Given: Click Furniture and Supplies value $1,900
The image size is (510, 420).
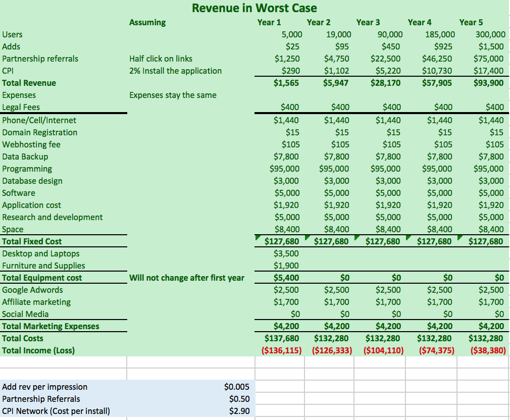Looking at the screenshot, I should (x=286, y=266).
